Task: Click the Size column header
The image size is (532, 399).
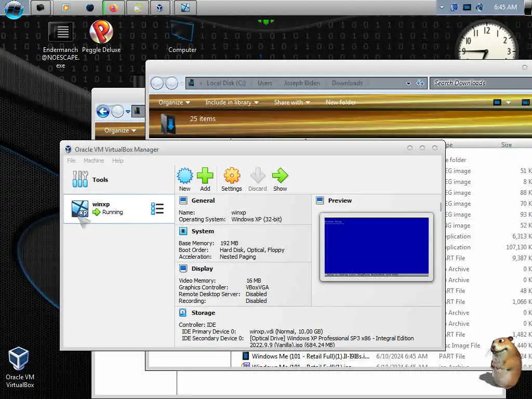Action: [x=506, y=144]
